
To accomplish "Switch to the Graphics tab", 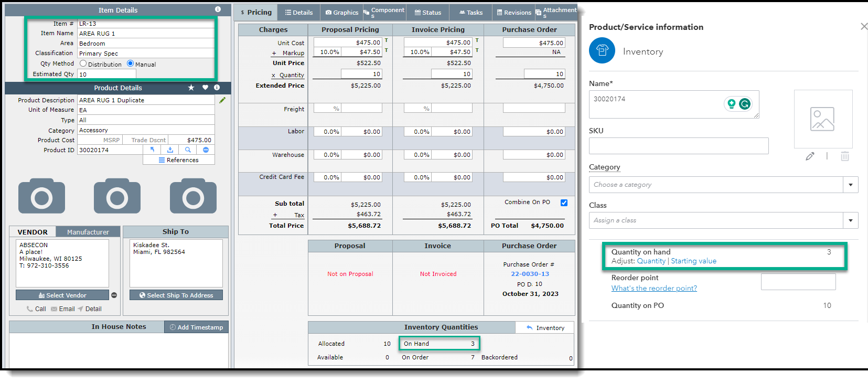I will [x=341, y=12].
